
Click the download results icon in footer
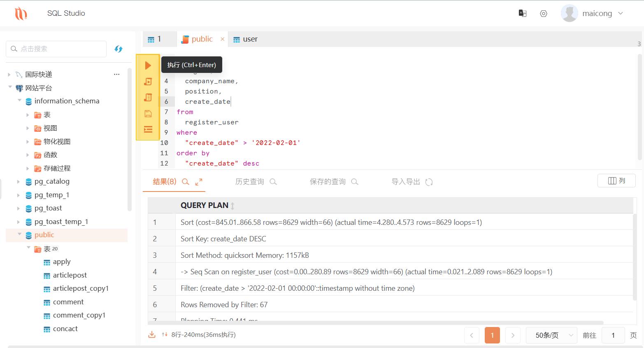pos(151,334)
